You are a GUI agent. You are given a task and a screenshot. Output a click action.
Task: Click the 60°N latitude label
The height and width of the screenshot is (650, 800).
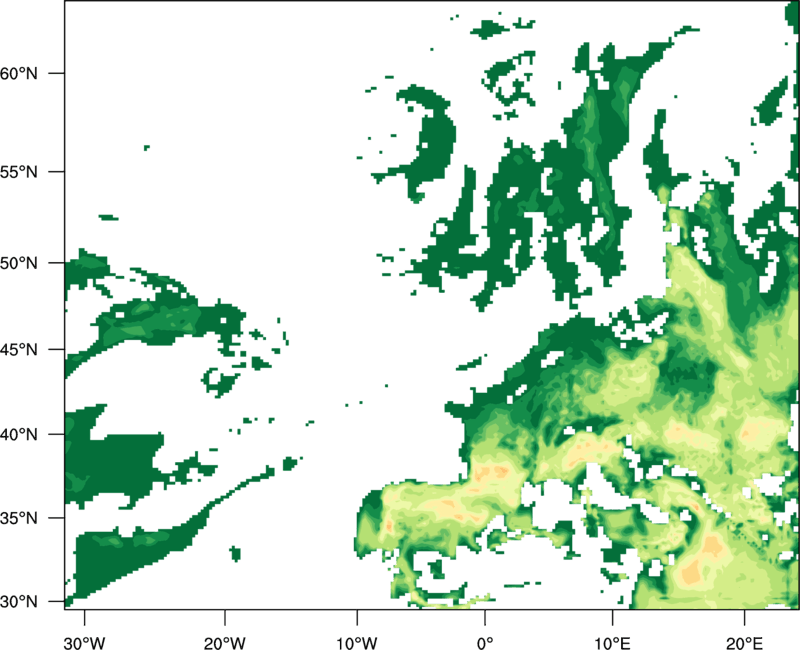pos(19,73)
